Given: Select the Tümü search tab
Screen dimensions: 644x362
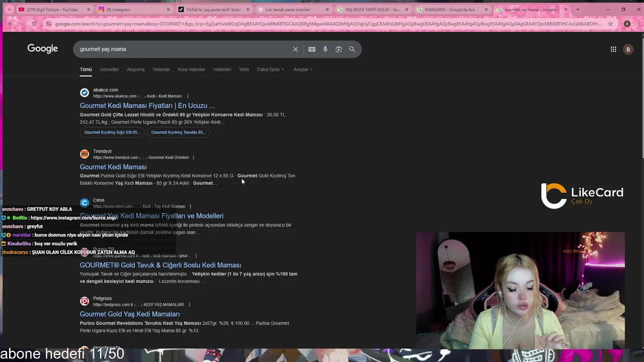Looking at the screenshot, I should (x=86, y=69).
